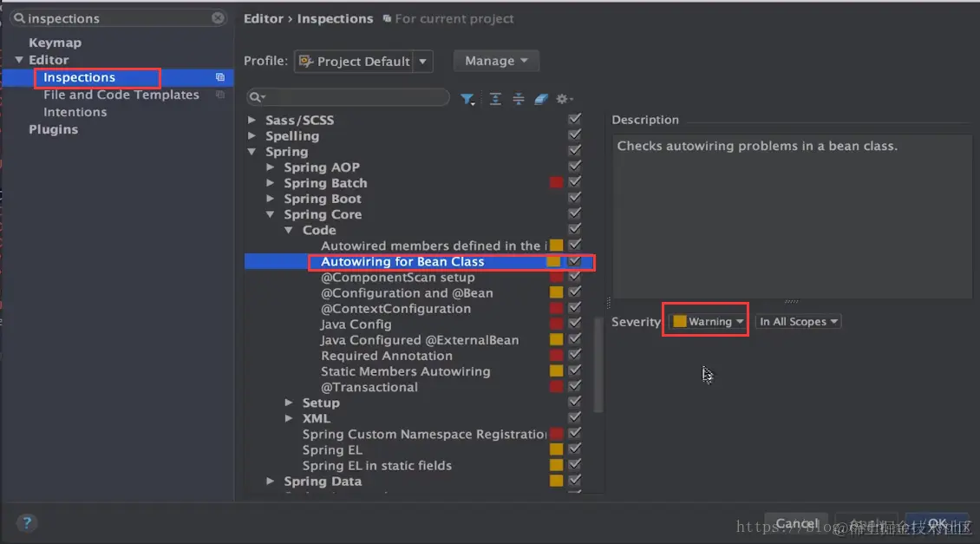Image resolution: width=980 pixels, height=544 pixels.
Task: Select the Editor category label
Action: pyautogui.click(x=49, y=60)
